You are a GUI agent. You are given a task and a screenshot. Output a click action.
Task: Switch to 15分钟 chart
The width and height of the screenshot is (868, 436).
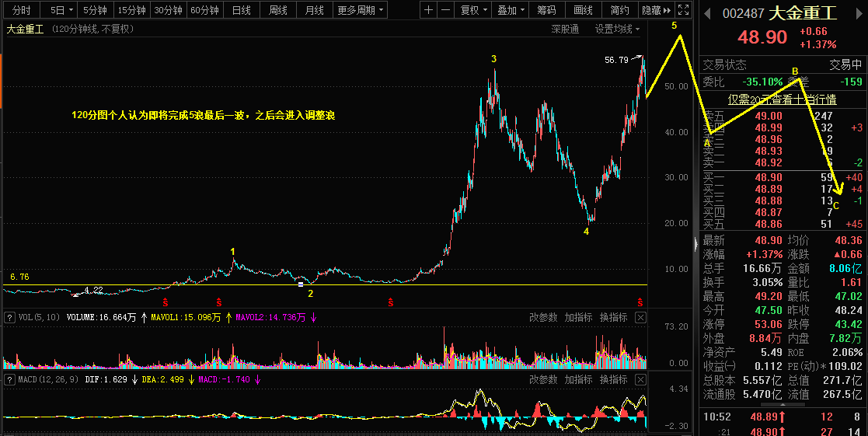point(132,10)
